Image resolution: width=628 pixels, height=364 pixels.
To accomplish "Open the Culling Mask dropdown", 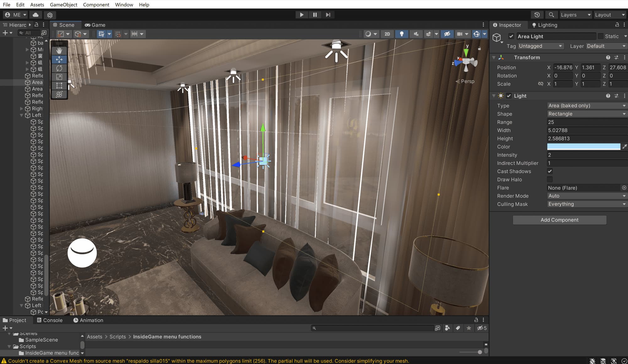I will [x=587, y=204].
